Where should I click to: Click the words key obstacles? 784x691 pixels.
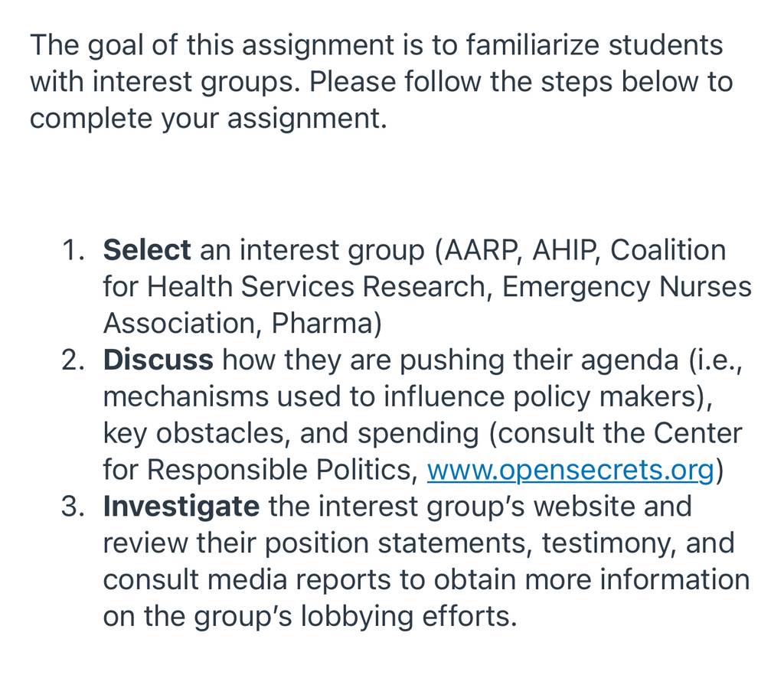tap(193, 434)
